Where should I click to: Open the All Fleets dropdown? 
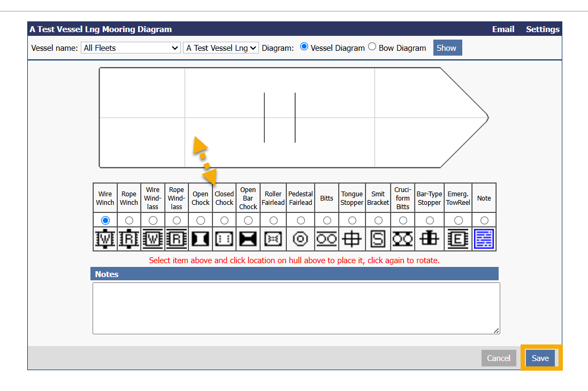[x=131, y=48]
